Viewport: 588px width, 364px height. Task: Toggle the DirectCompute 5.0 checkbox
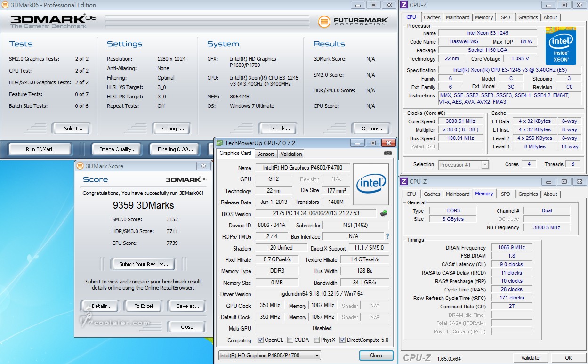click(x=342, y=340)
